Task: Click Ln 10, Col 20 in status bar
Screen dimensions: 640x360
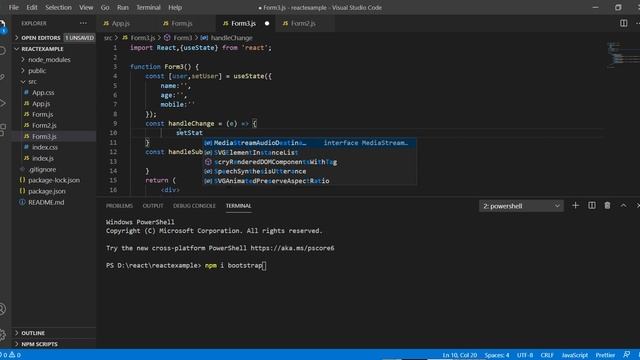Action: 460,355
